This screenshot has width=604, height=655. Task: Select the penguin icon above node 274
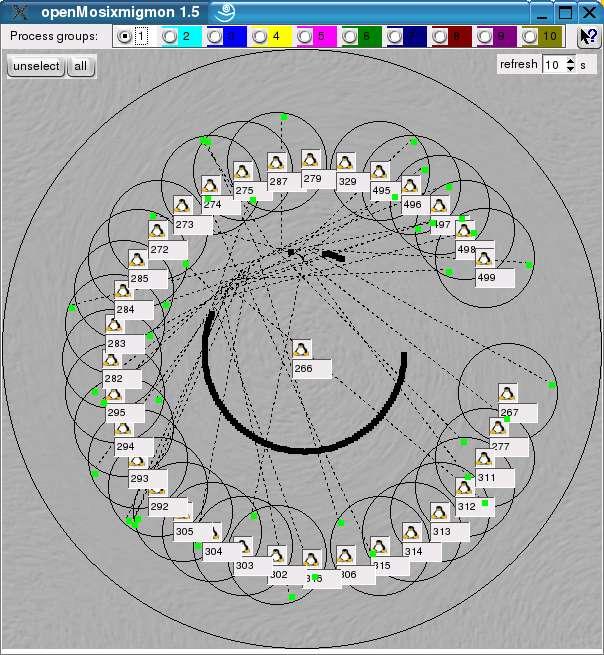(211, 185)
